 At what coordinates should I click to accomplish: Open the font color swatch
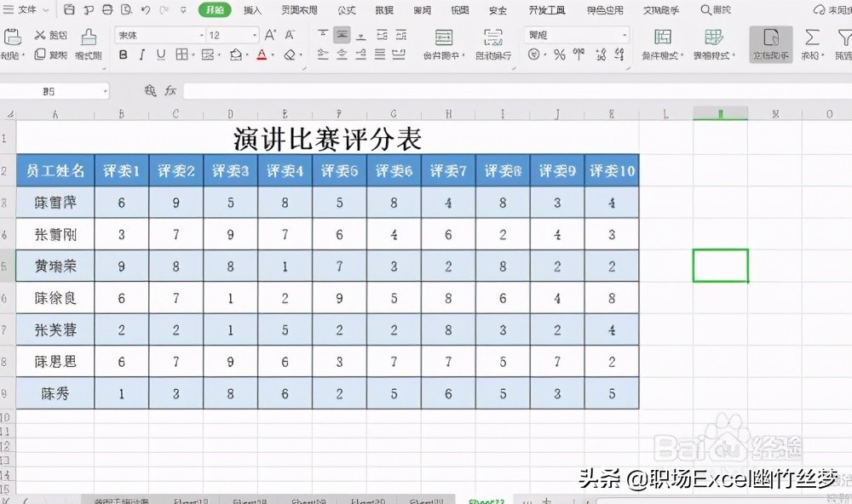pyautogui.click(x=260, y=54)
